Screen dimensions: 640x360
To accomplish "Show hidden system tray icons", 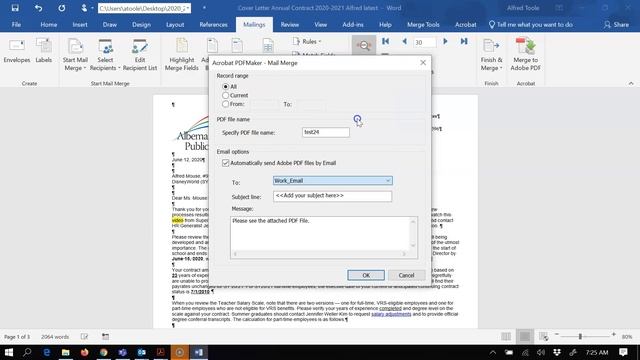I will click(493, 352).
